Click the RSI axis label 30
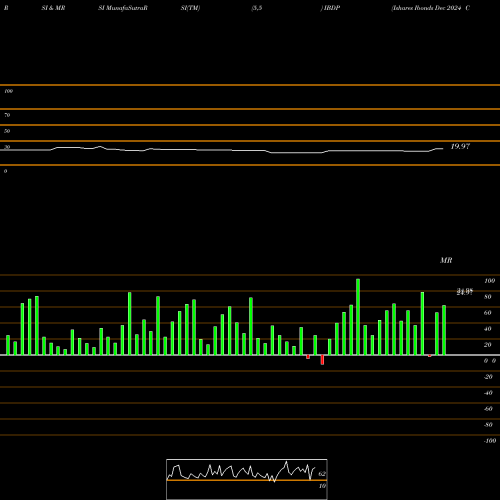500x500 pixels. (x=7, y=147)
